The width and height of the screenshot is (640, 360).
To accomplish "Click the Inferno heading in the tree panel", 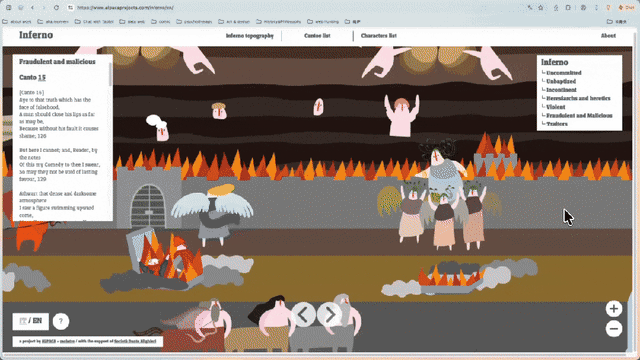I will coord(554,62).
